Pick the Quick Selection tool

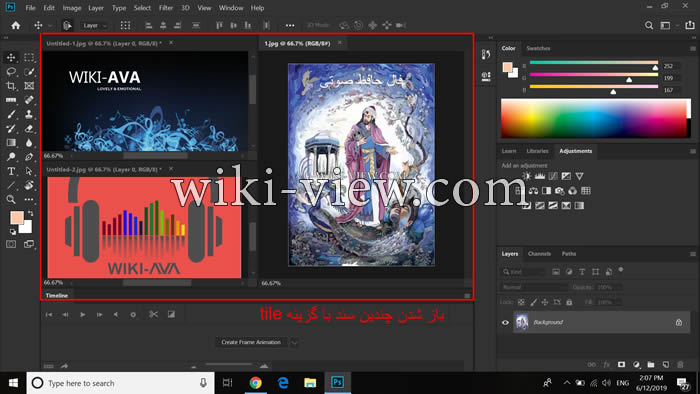[29, 71]
